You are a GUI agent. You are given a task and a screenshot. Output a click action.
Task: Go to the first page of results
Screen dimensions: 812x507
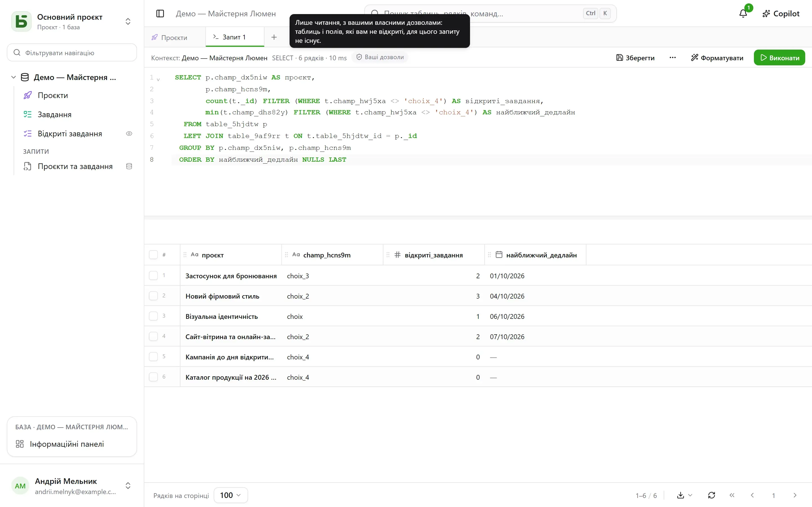click(x=732, y=495)
